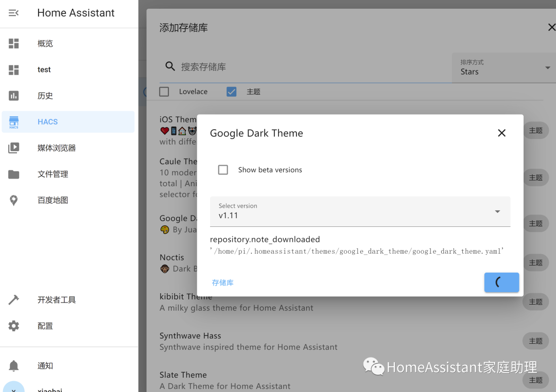Click A milky glass theme description

tap(236, 308)
